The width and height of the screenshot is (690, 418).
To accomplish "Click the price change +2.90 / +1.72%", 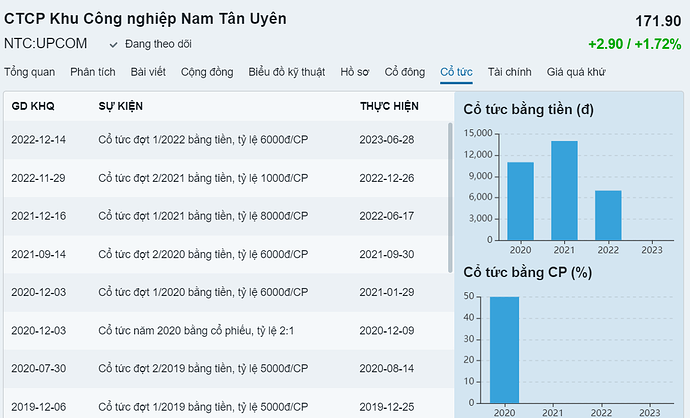I will click(x=635, y=44).
